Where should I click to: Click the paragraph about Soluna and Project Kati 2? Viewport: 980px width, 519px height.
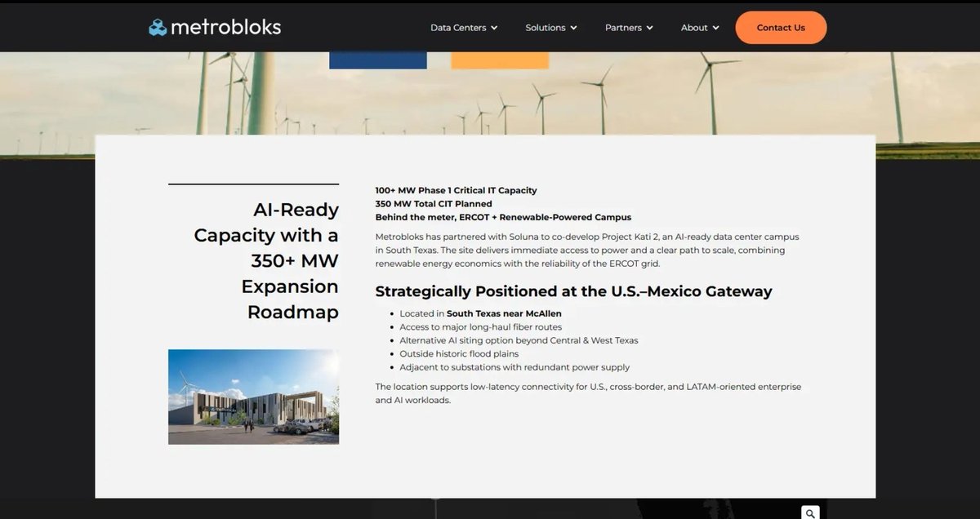point(587,250)
